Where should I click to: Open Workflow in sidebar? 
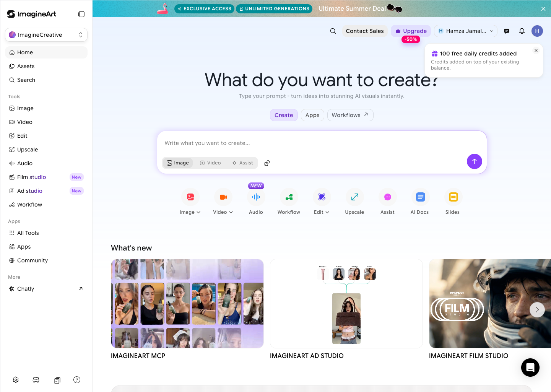pos(46,205)
